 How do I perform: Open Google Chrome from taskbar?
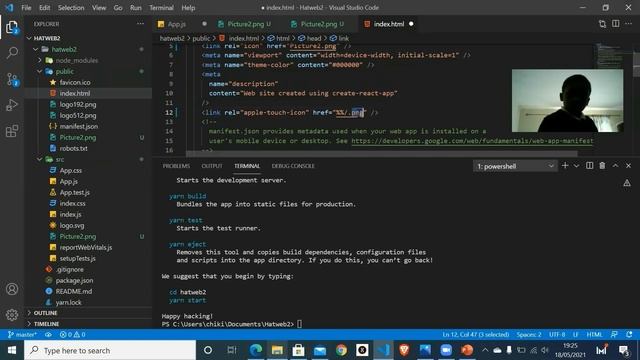tap(341, 350)
